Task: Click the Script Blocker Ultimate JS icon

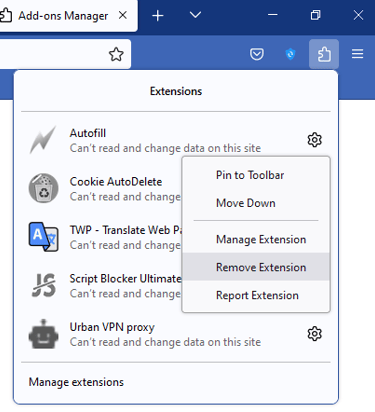Action: [43, 285]
